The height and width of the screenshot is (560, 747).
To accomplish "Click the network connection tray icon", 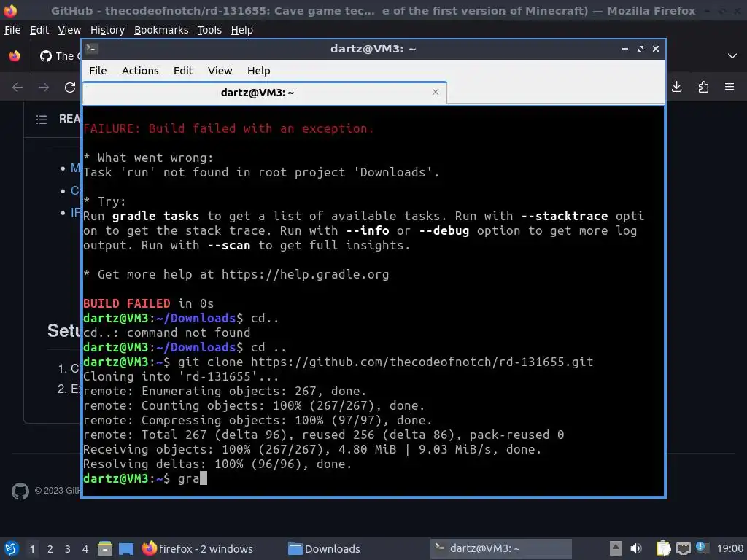I will [683, 548].
